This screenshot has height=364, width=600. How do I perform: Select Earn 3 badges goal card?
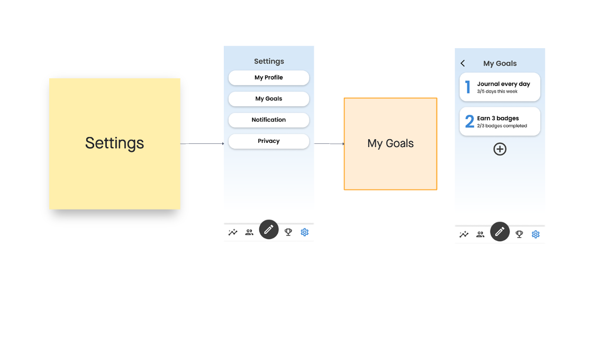pyautogui.click(x=500, y=121)
